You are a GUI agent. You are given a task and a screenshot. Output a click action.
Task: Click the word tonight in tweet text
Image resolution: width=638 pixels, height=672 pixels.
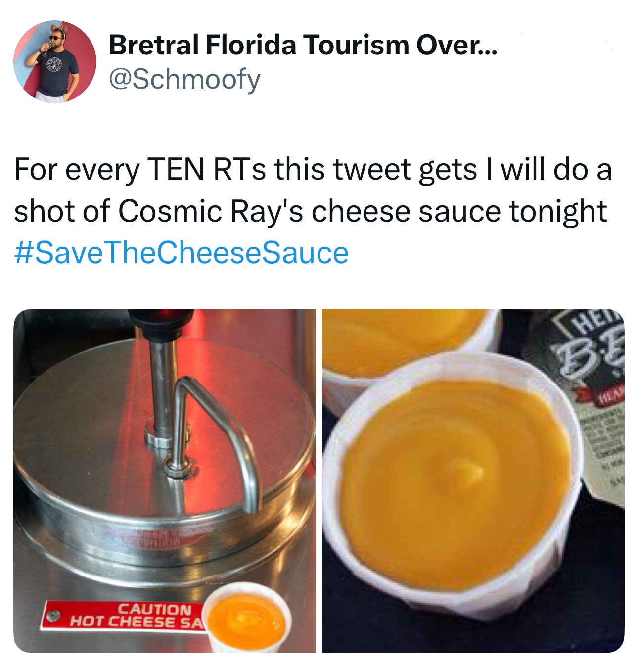(x=557, y=213)
